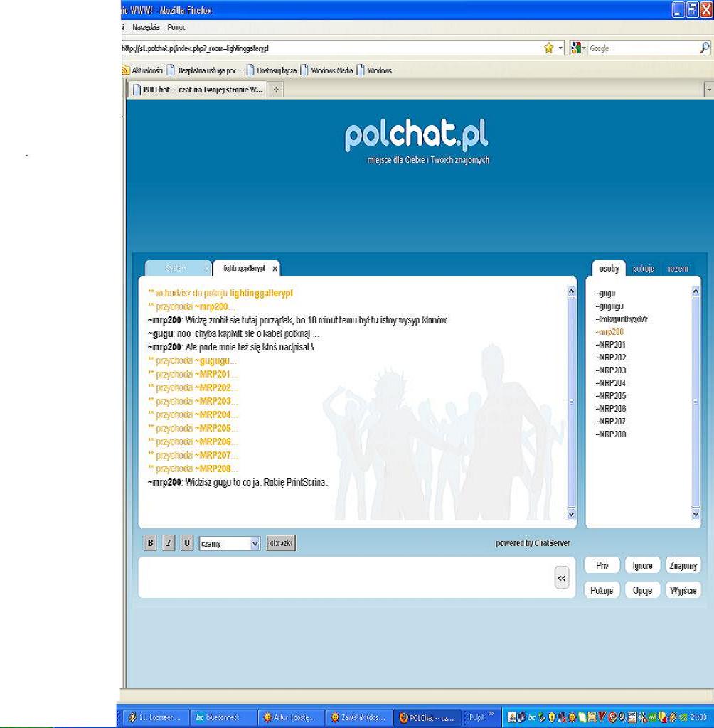
Task: Open the address bar history dropdown arrow
Action: 560,48
